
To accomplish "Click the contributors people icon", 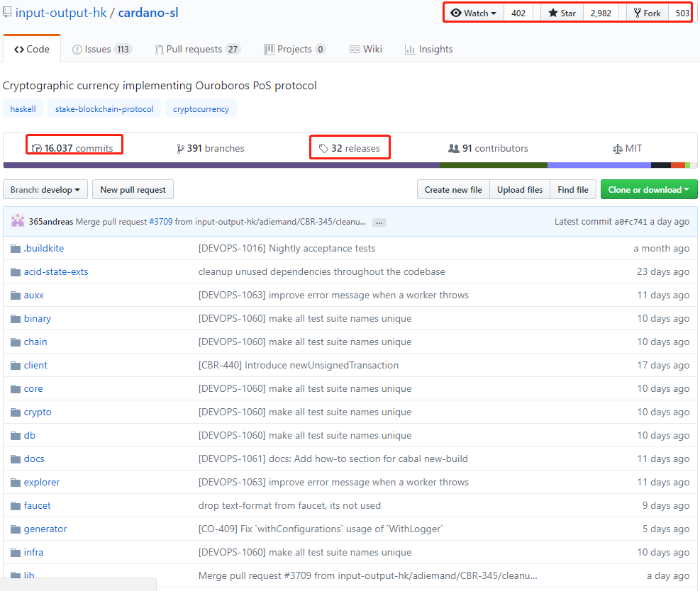I will tap(454, 148).
